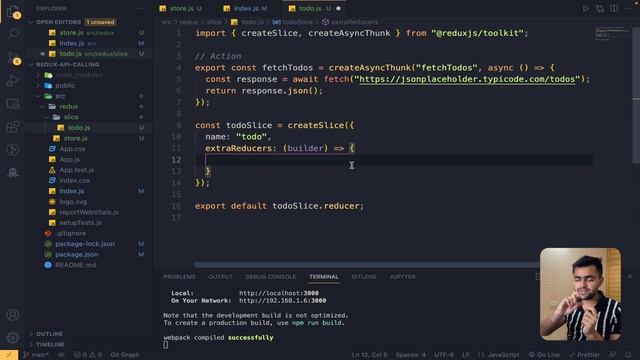Viewport: 640px width, 360px height.
Task: Open Git Graph from status bar
Action: tap(125, 355)
